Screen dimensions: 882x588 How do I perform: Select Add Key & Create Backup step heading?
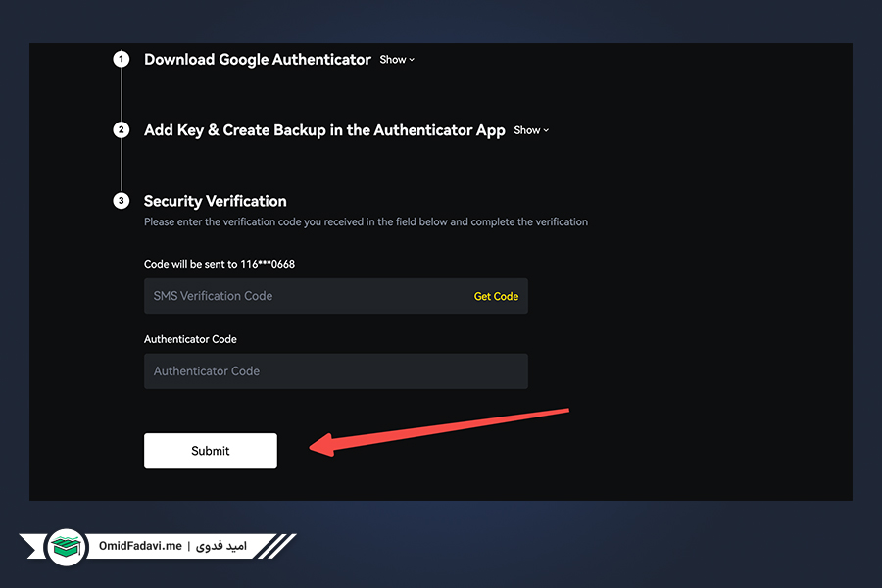pyautogui.click(x=324, y=130)
